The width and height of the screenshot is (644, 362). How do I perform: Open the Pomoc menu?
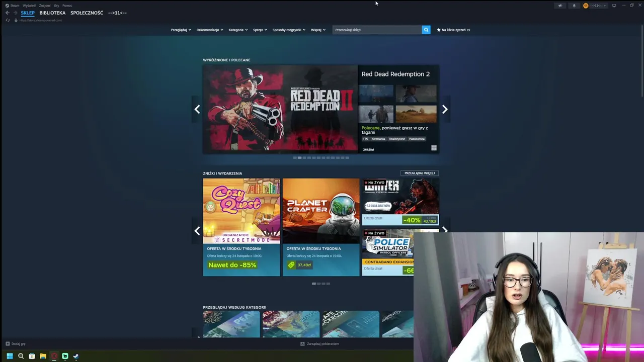(x=67, y=6)
